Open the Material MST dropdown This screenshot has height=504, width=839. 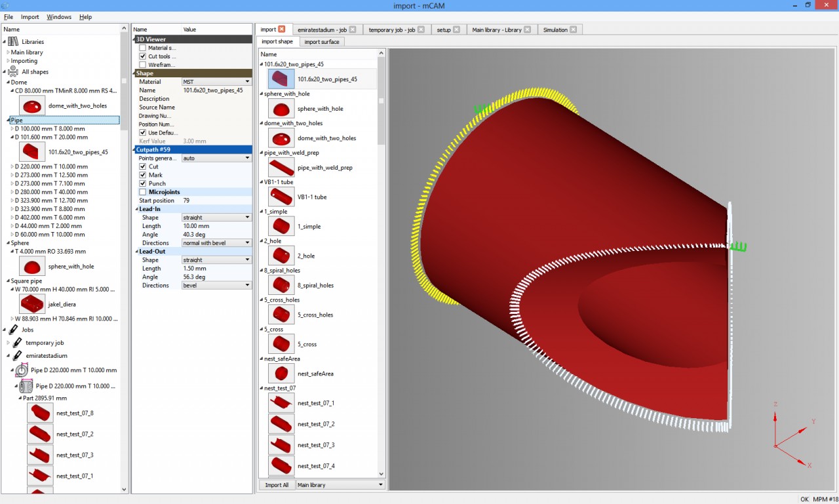point(216,82)
